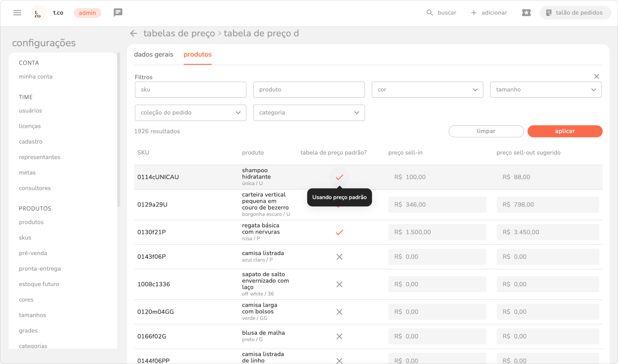
Task: Toggle default price X for 0143f06P
Action: (339, 257)
